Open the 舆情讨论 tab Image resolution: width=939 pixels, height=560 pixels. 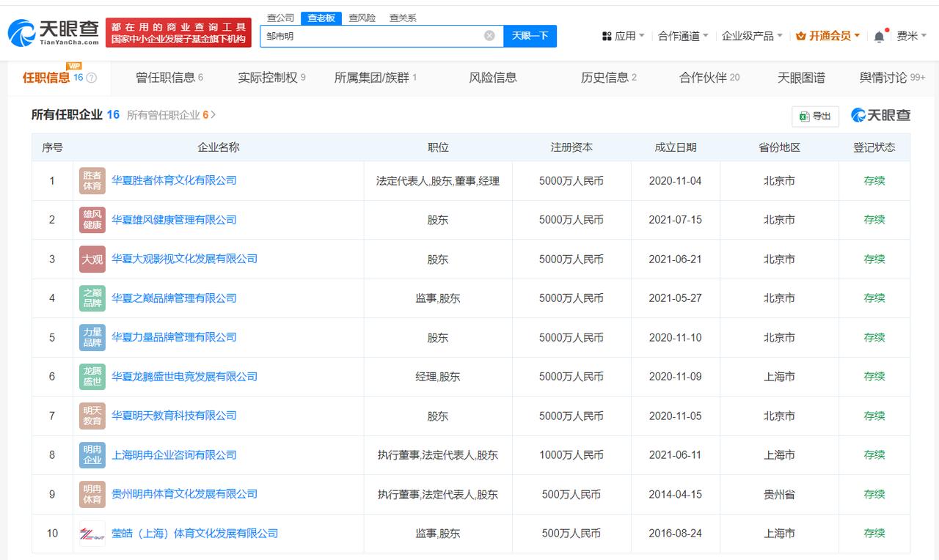(x=892, y=78)
